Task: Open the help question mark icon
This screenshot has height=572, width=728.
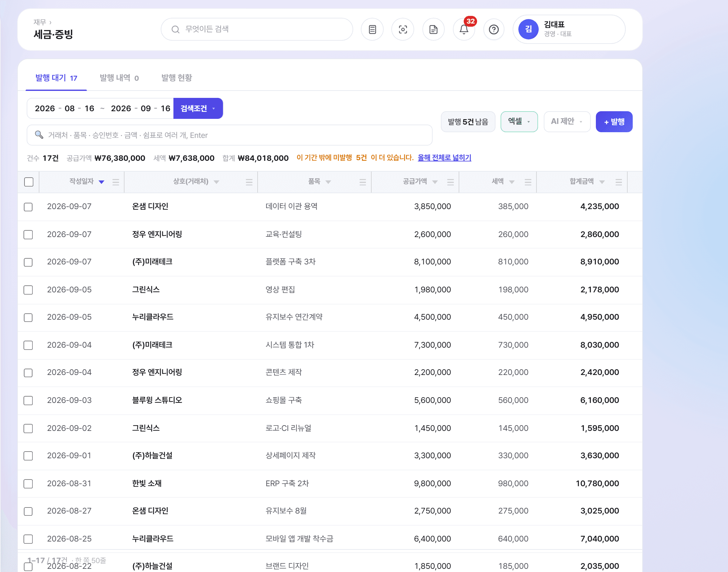Action: (494, 30)
